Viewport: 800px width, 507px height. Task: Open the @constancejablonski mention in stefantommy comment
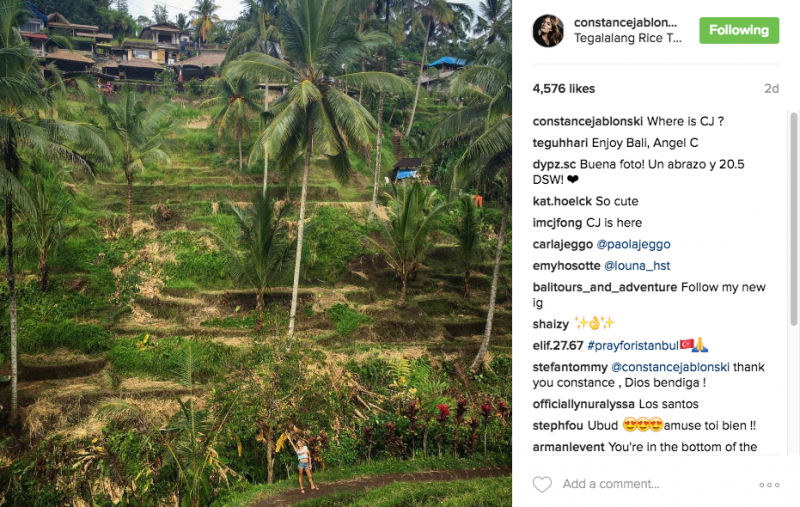click(x=670, y=367)
